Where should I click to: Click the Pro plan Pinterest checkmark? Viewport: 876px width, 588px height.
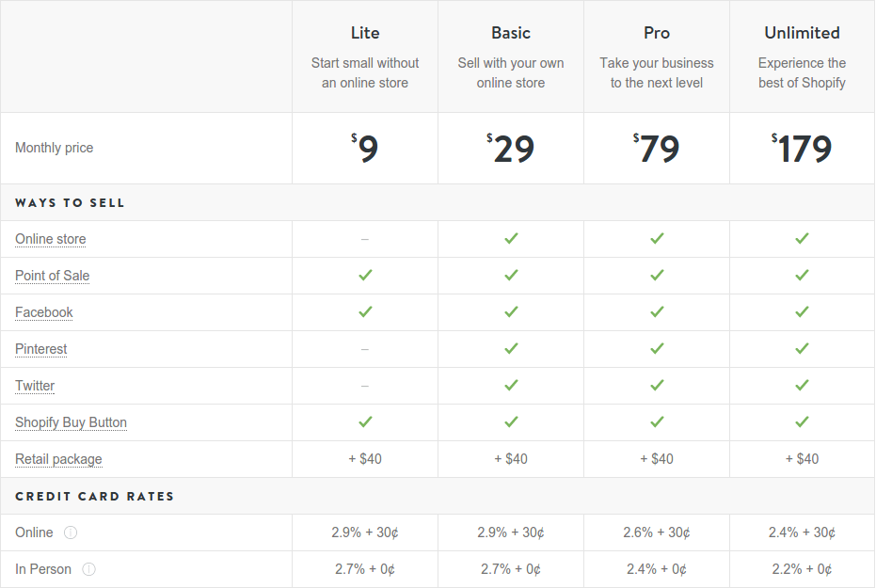pyautogui.click(x=657, y=348)
